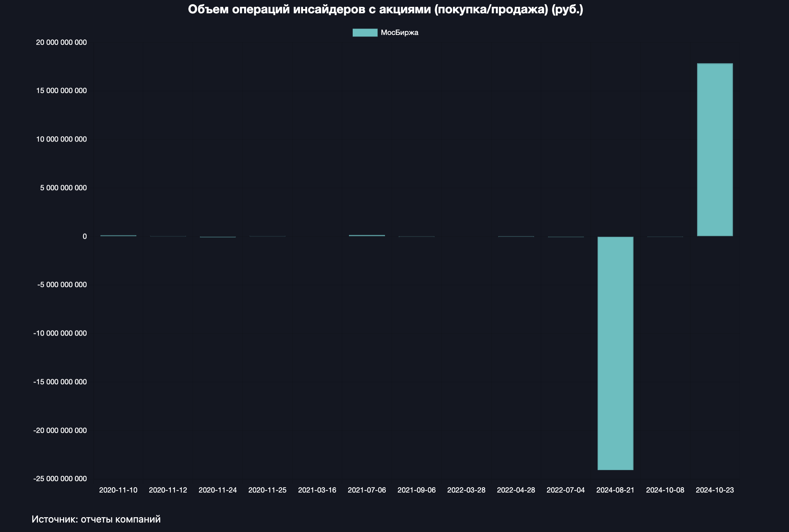This screenshot has width=789, height=532.
Task: Click the positive y-axis value 5 000 000 000
Action: (63, 188)
